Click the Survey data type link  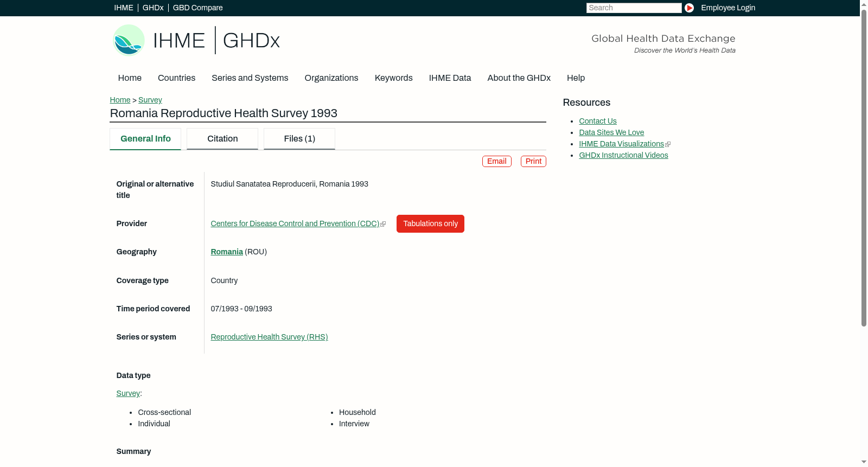[128, 394]
